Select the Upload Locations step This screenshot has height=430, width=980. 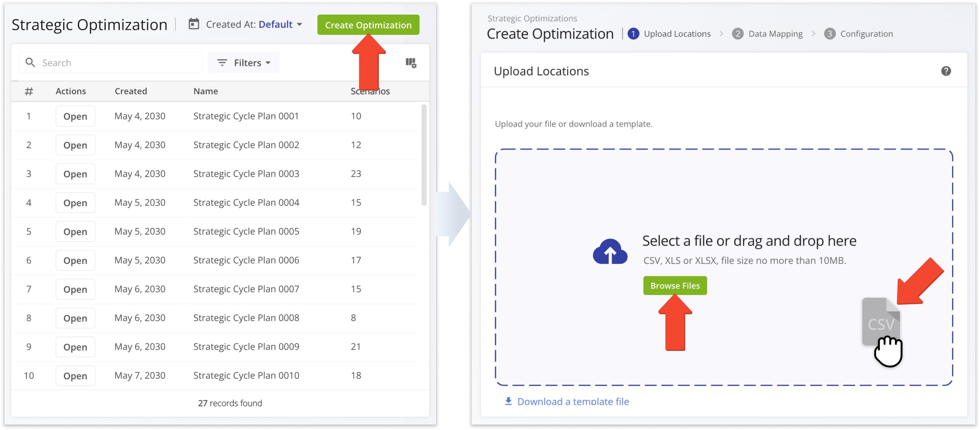677,34
